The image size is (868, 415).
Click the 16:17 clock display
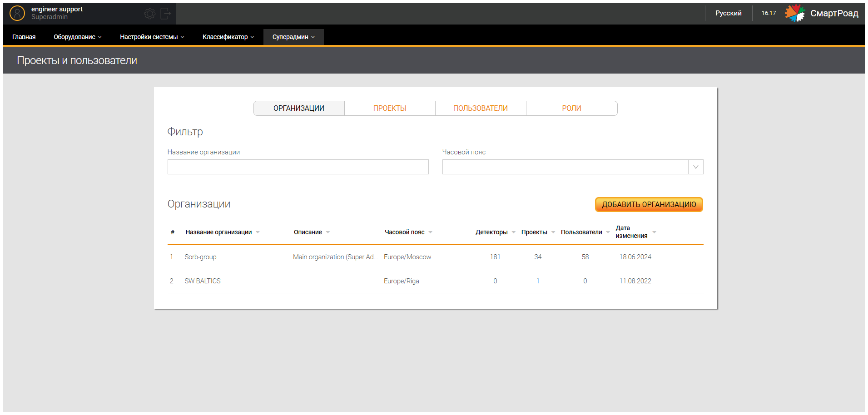(769, 13)
